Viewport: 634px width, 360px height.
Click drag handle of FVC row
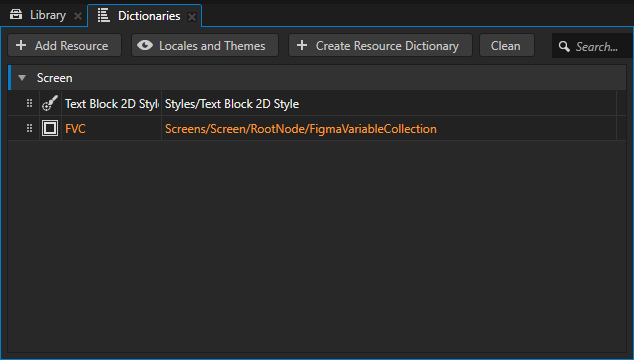[29, 129]
